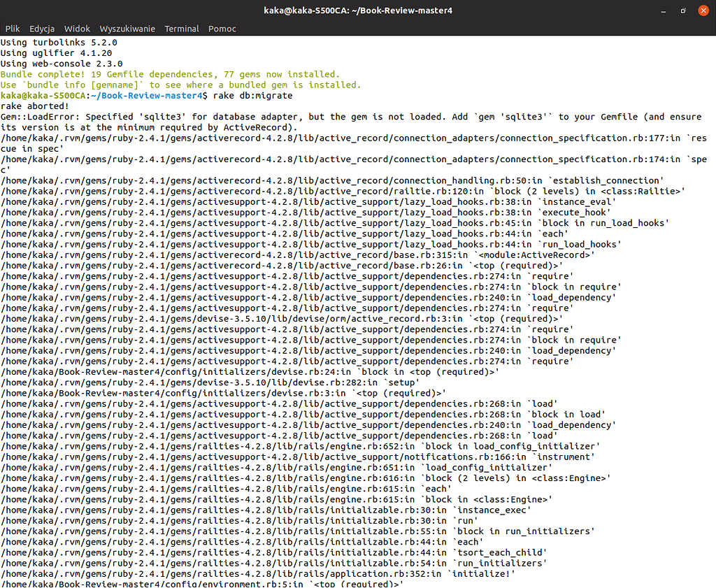Click the Gem::LoadError sqlite3 message line
Screen dimensions: 716x588
coord(280,116)
